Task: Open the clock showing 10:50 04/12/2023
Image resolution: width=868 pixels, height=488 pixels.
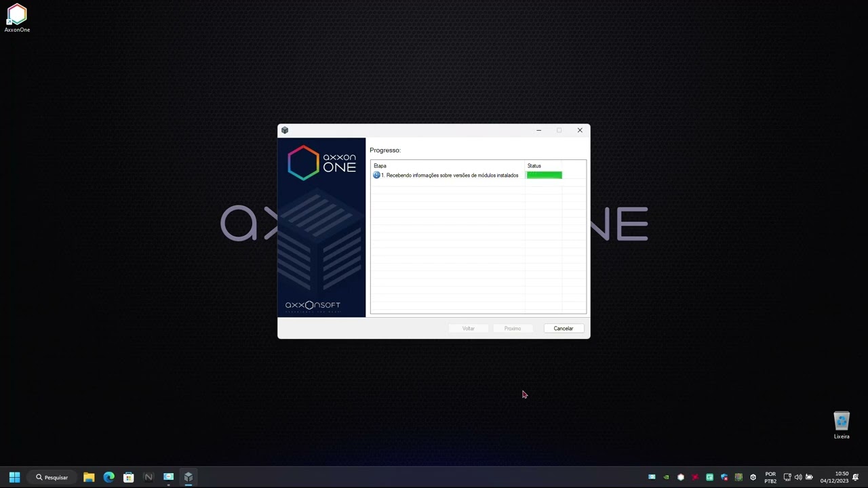Action: click(834, 477)
